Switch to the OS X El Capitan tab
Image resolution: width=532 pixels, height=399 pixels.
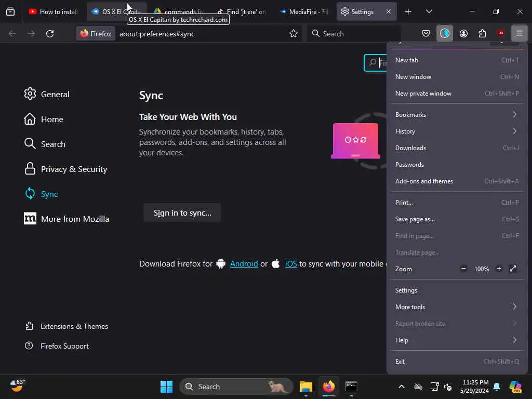coord(116,12)
